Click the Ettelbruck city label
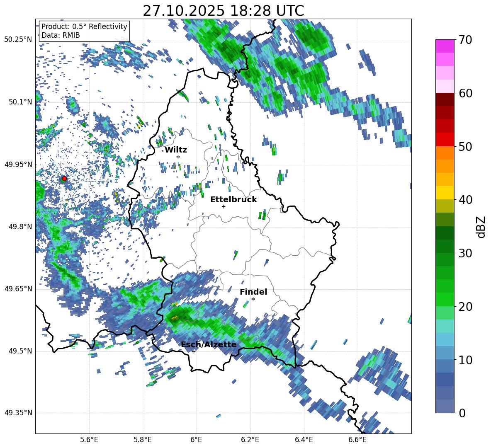Image resolution: width=491 pixels, height=448 pixels. [x=233, y=200]
